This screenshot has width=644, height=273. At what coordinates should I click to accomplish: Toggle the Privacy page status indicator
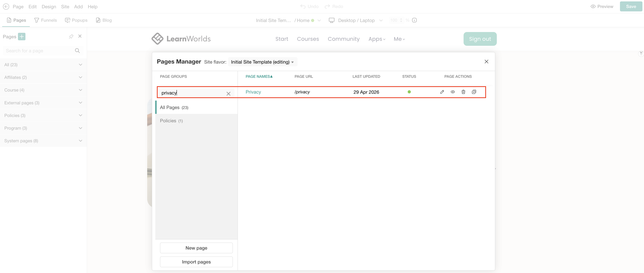pos(409,92)
